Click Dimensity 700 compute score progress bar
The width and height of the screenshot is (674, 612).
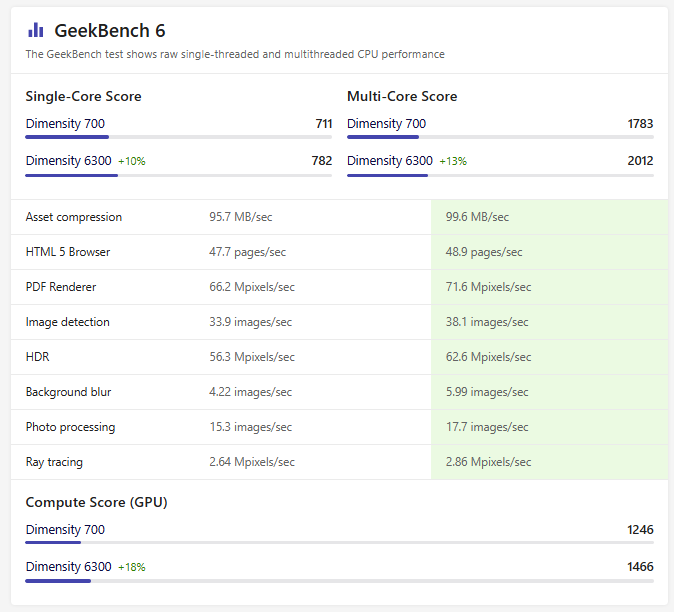coord(340,542)
